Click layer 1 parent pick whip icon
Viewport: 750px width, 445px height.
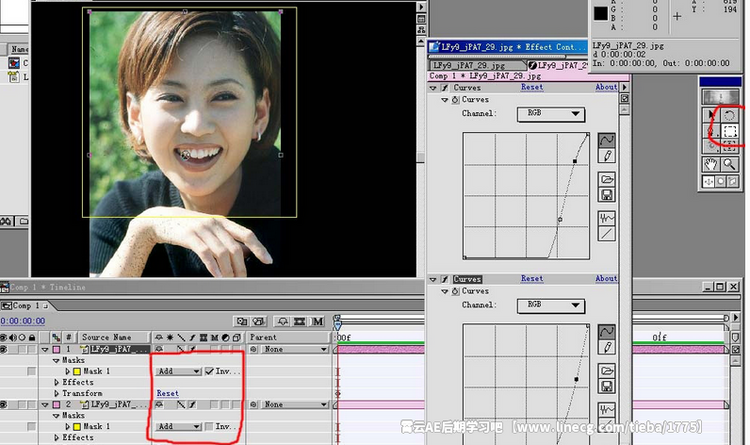[254, 349]
